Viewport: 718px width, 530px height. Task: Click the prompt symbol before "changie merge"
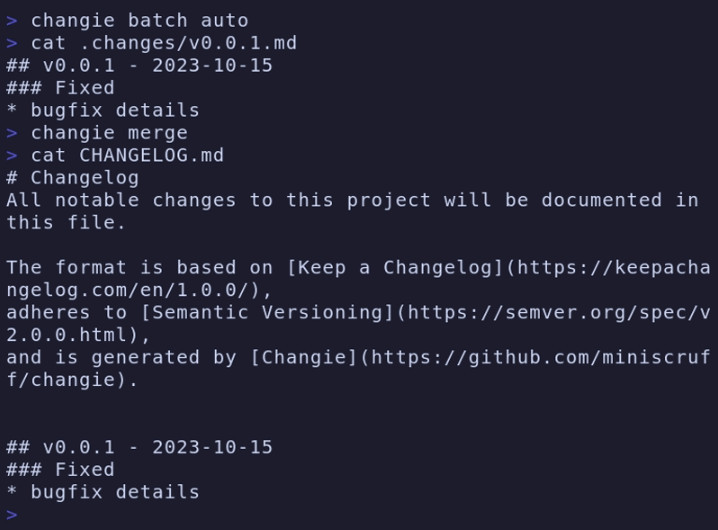[x=12, y=133]
